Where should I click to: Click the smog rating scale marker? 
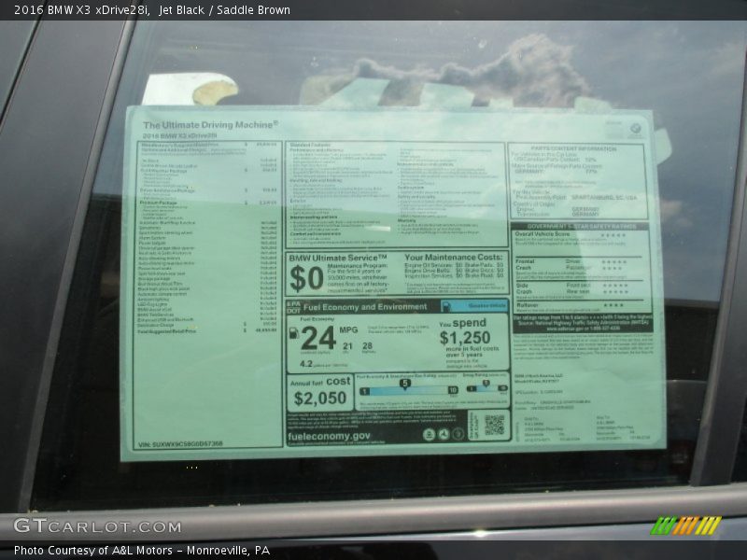point(486,384)
